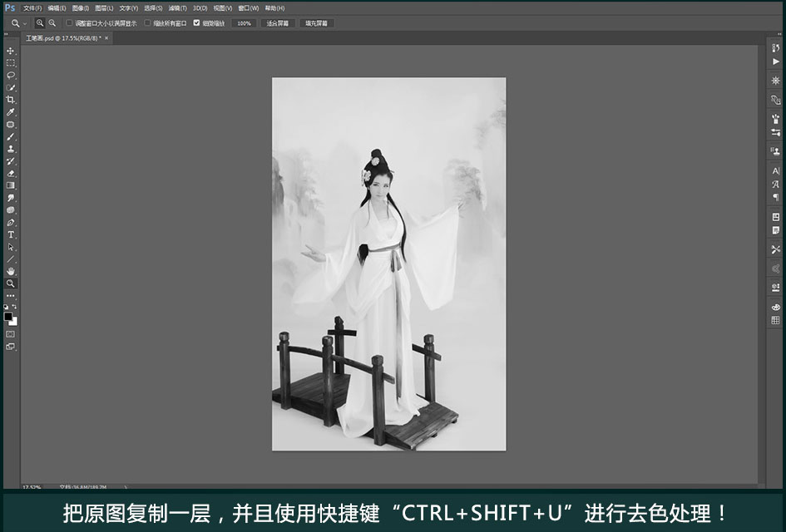
Task: Open the Brush settings sliders panel
Action: click(775, 132)
